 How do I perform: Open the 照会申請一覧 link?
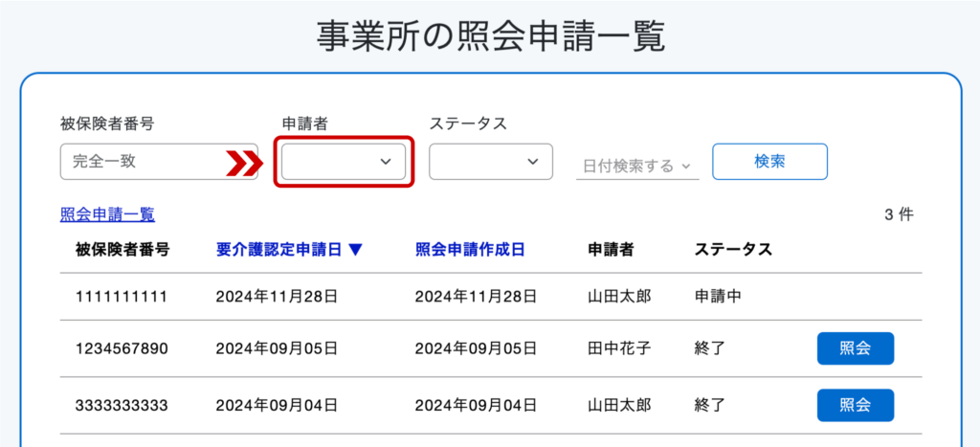(107, 215)
